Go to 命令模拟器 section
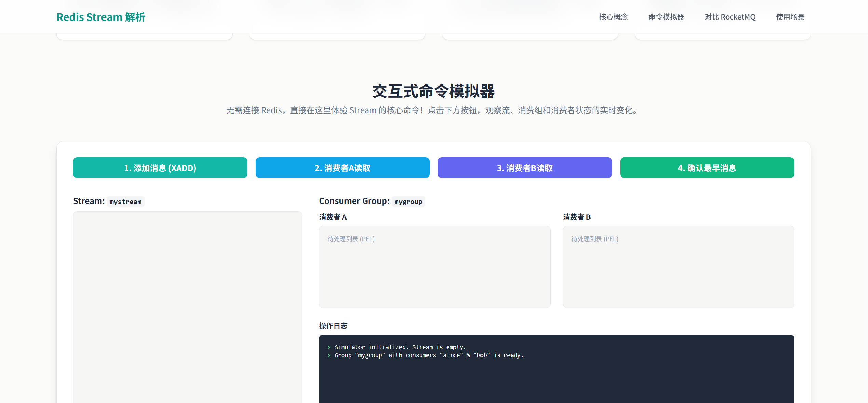 click(666, 17)
